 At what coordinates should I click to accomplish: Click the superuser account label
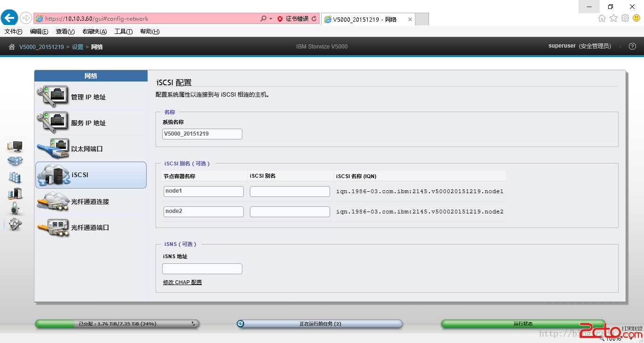[x=562, y=46]
